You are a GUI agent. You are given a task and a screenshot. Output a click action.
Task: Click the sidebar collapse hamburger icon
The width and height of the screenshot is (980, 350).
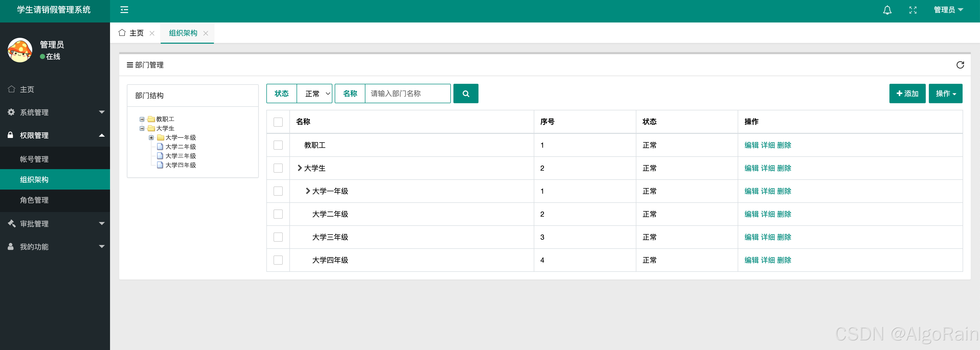[124, 10]
